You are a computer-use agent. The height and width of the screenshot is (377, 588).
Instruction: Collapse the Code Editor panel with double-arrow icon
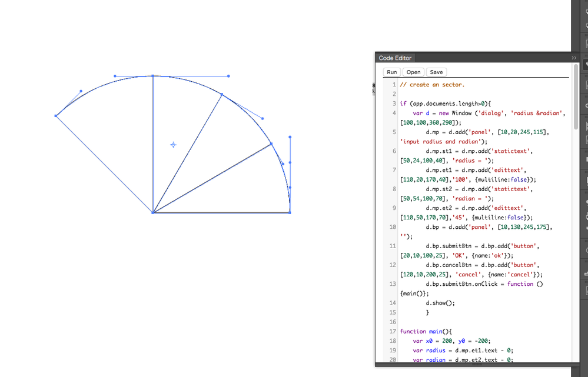[574, 58]
